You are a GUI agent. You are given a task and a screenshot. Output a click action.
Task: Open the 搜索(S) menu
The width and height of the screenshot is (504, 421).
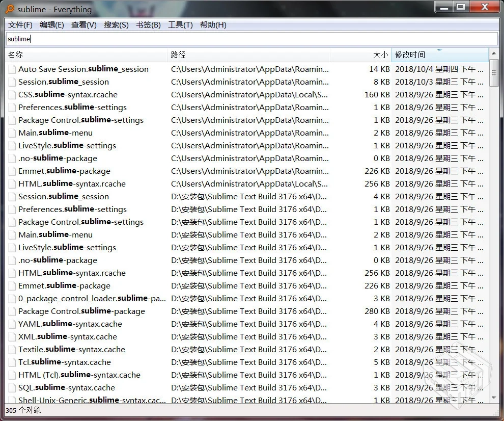point(116,25)
